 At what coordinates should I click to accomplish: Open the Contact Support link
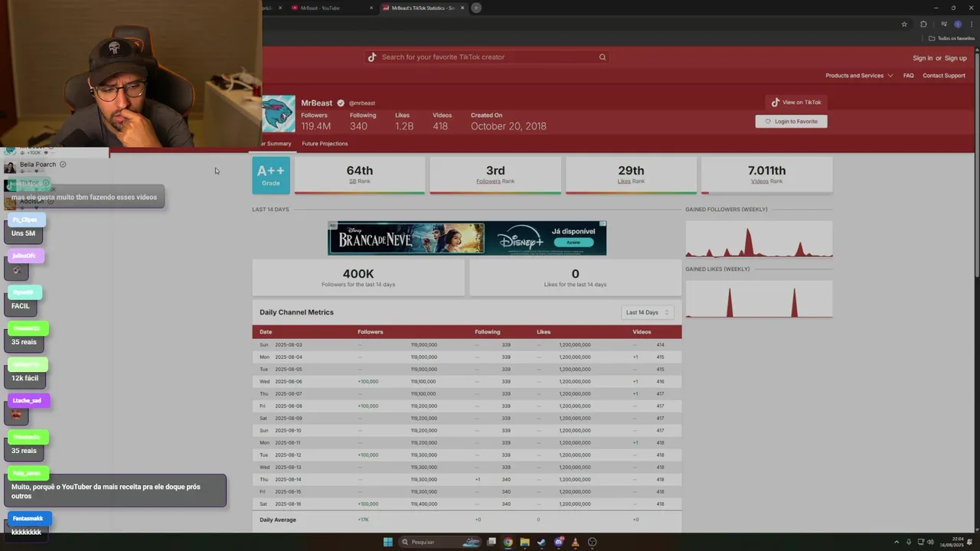pos(944,75)
